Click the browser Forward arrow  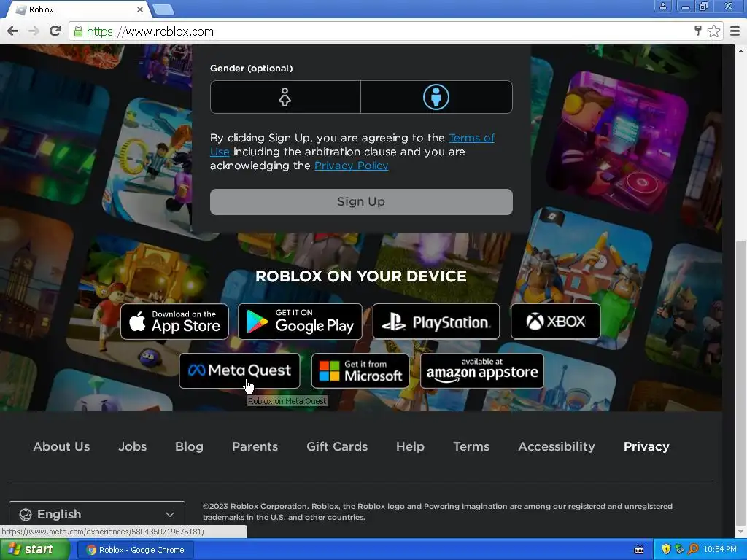(34, 31)
